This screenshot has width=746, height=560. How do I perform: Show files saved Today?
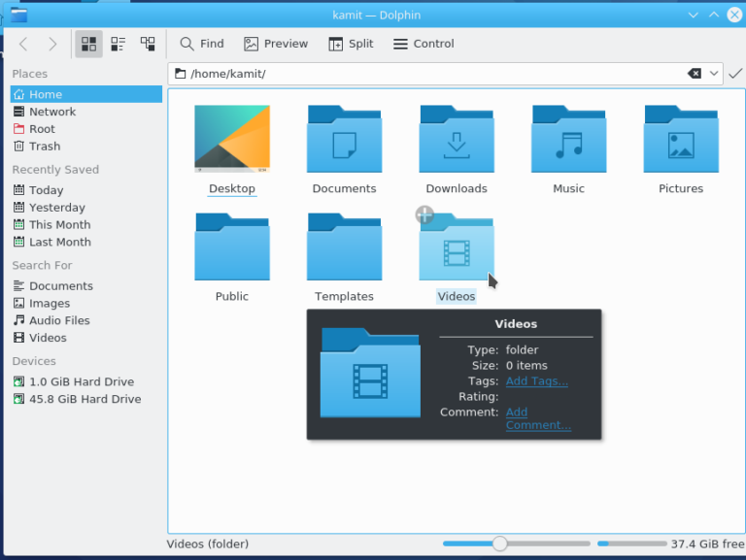pyautogui.click(x=86, y=190)
